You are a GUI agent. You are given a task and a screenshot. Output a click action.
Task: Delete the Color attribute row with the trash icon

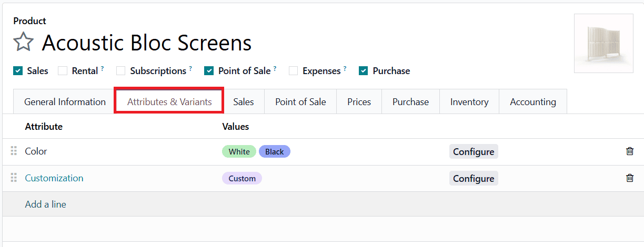pos(629,151)
